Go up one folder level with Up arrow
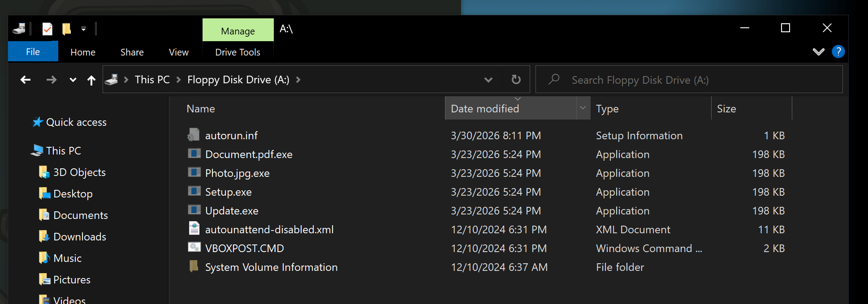This screenshot has height=304, width=868. click(x=91, y=80)
